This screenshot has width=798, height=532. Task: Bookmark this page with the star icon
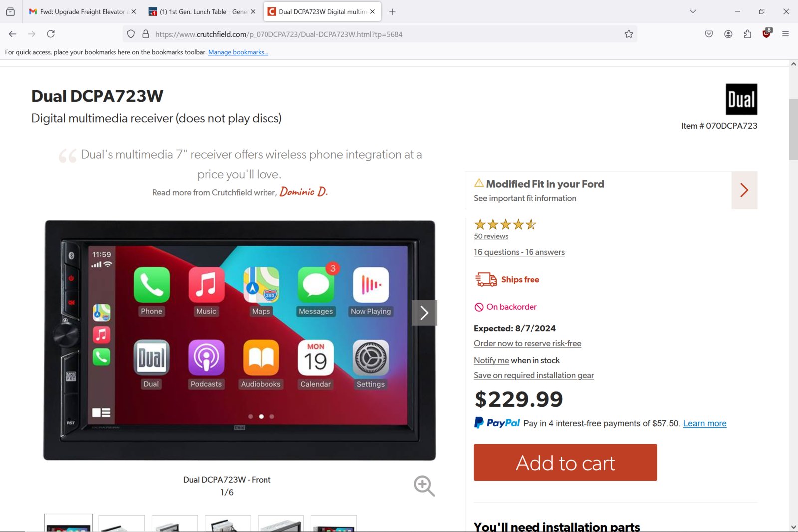tap(629, 34)
